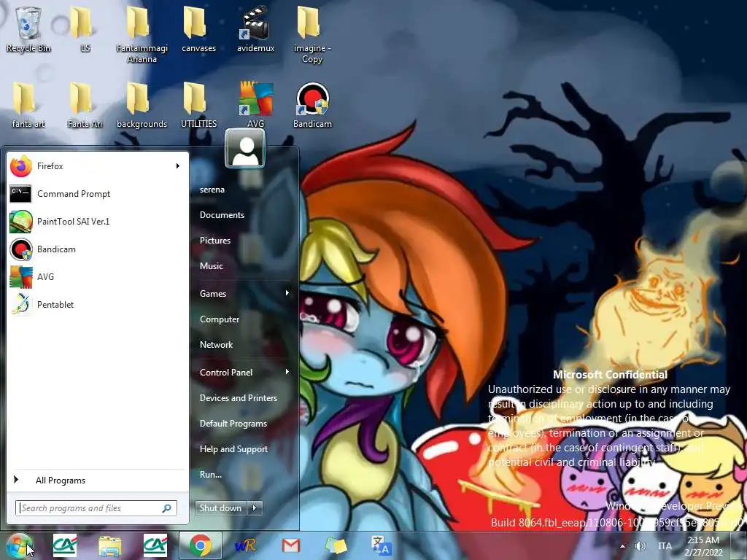747x560 pixels.
Task: Open Network from Start menu
Action: (x=216, y=345)
